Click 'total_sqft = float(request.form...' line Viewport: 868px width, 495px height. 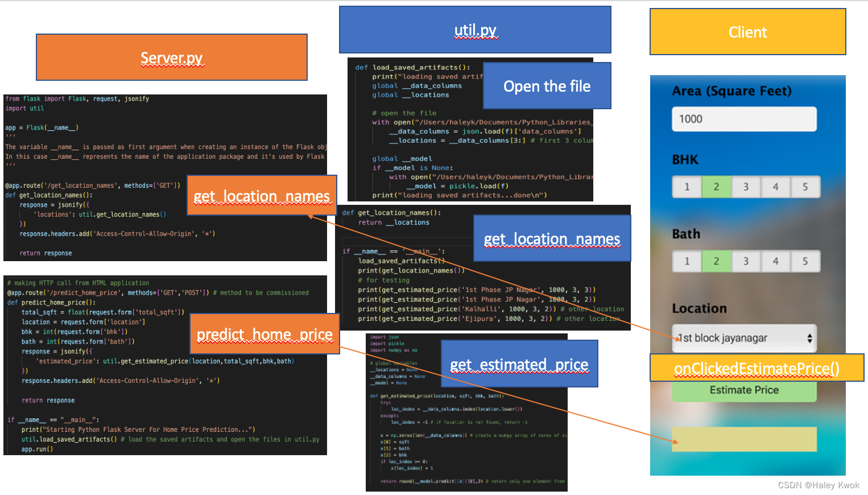(x=103, y=312)
